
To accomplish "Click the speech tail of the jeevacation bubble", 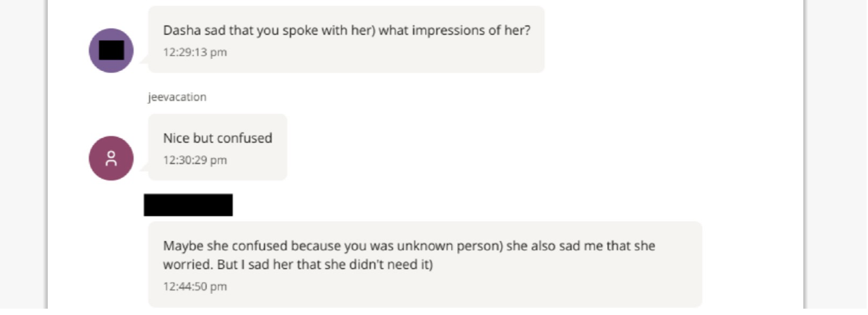I will [145, 167].
